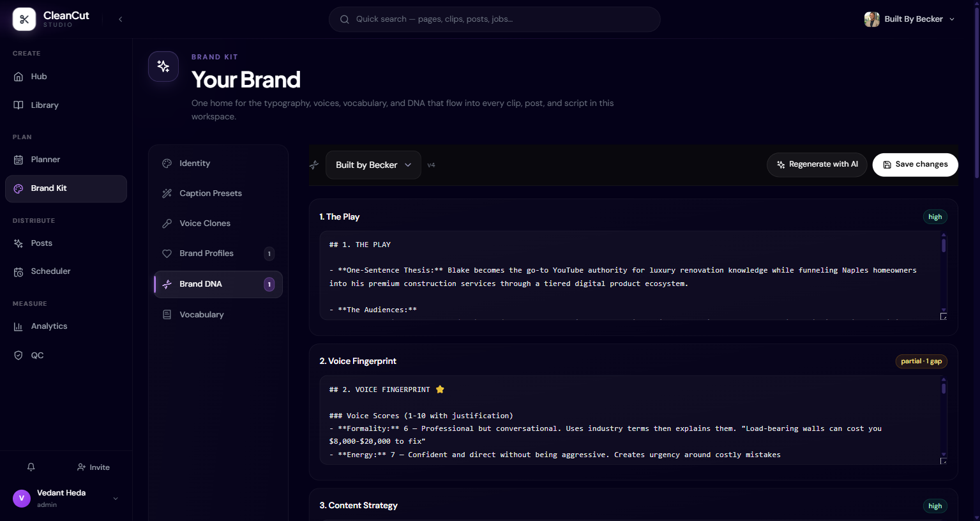
Task: Click the Identity palette icon
Action: [x=167, y=163]
